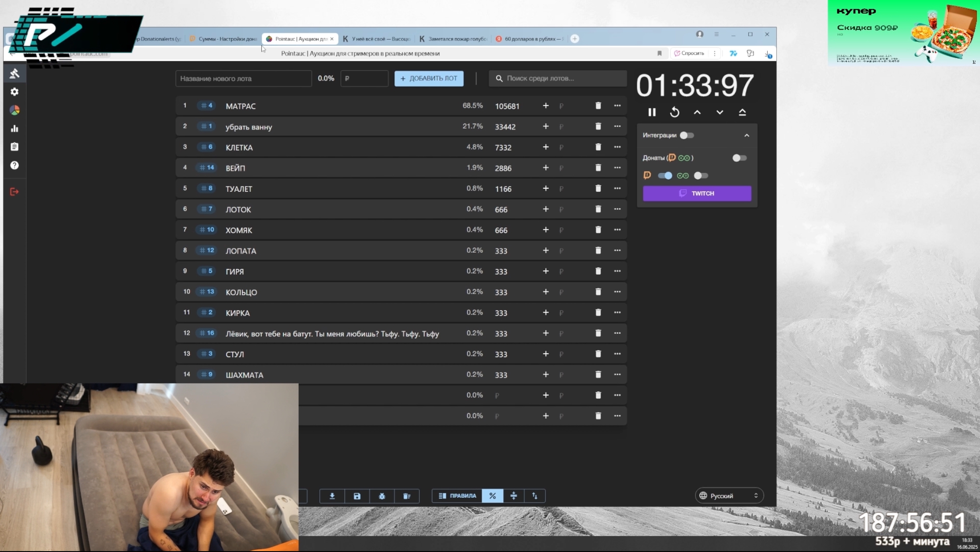Open the clipboard history sidebar icon
Viewport: 980px width, 552px height.
coord(15,147)
